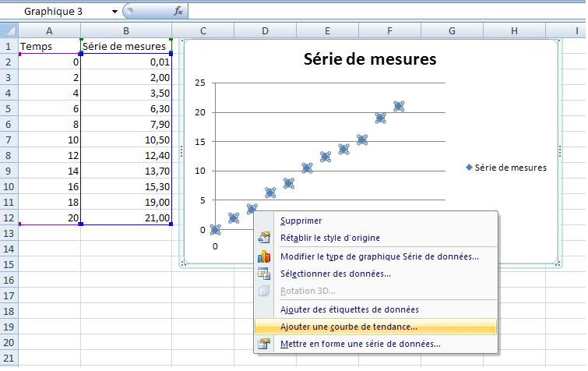Click the fx insert function icon

click(x=178, y=11)
